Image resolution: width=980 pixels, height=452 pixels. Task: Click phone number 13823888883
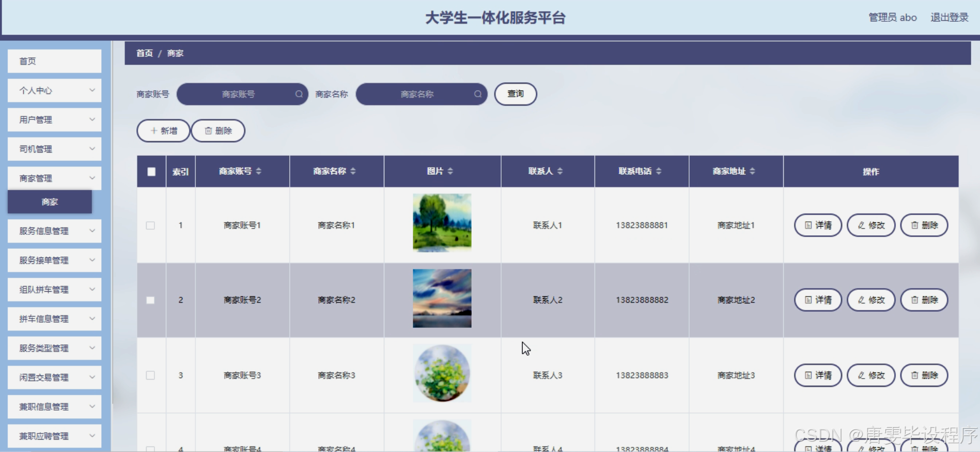pyautogui.click(x=642, y=375)
